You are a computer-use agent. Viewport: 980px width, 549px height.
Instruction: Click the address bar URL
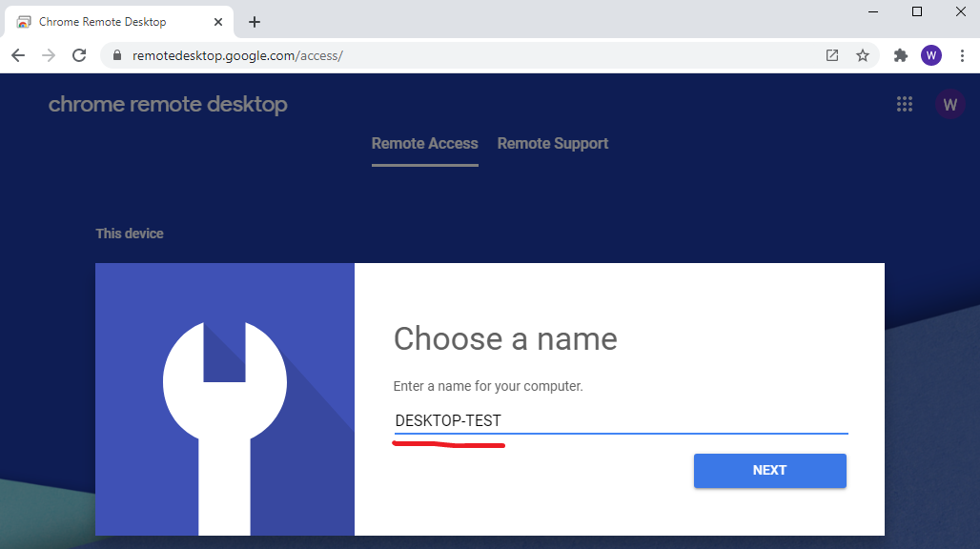[237, 55]
